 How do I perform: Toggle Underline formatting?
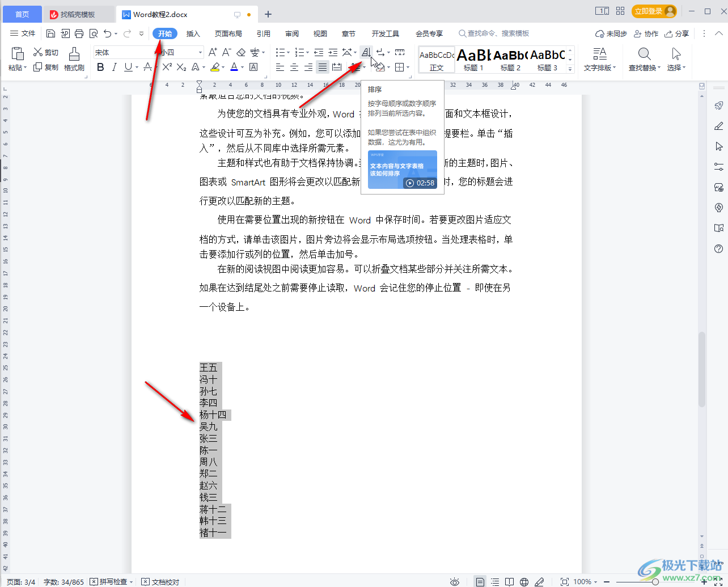[x=128, y=67]
